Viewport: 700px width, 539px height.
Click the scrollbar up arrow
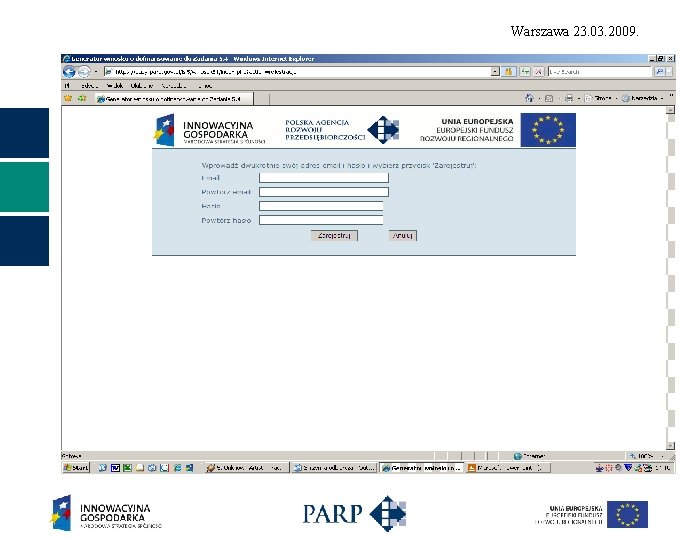(x=670, y=110)
